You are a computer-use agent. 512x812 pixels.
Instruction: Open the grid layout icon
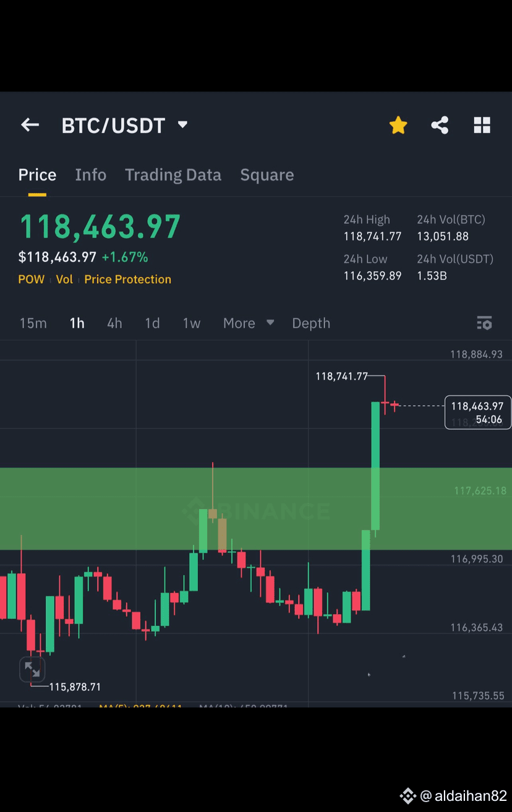coord(482,126)
